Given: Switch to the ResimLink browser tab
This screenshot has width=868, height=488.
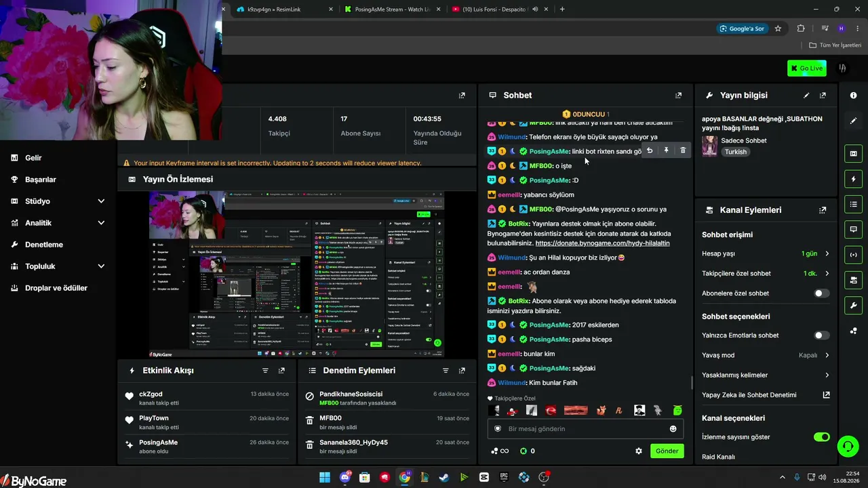Looking at the screenshot, I should coord(285,9).
